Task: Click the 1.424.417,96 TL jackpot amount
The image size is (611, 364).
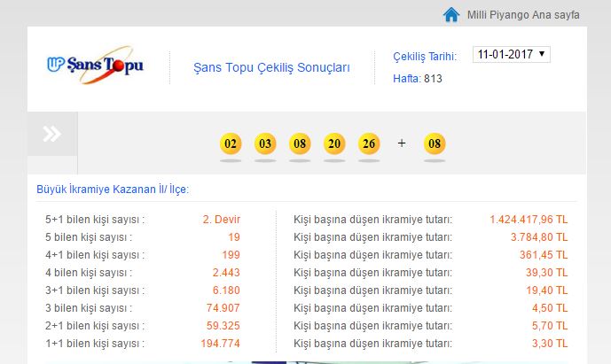Action: (529, 220)
